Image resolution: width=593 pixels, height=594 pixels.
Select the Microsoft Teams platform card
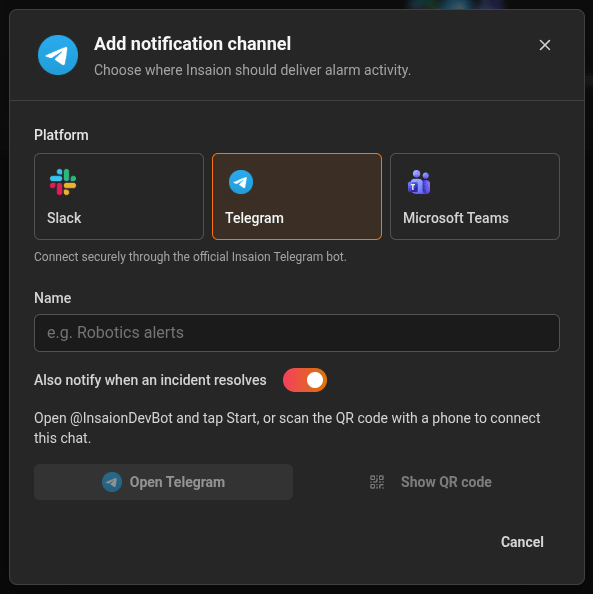[x=475, y=196]
